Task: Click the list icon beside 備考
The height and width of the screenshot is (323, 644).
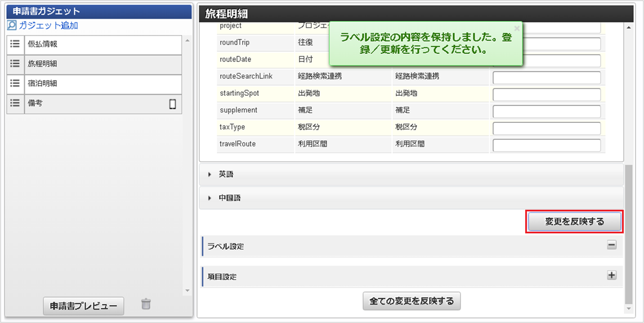Action: pos(15,104)
